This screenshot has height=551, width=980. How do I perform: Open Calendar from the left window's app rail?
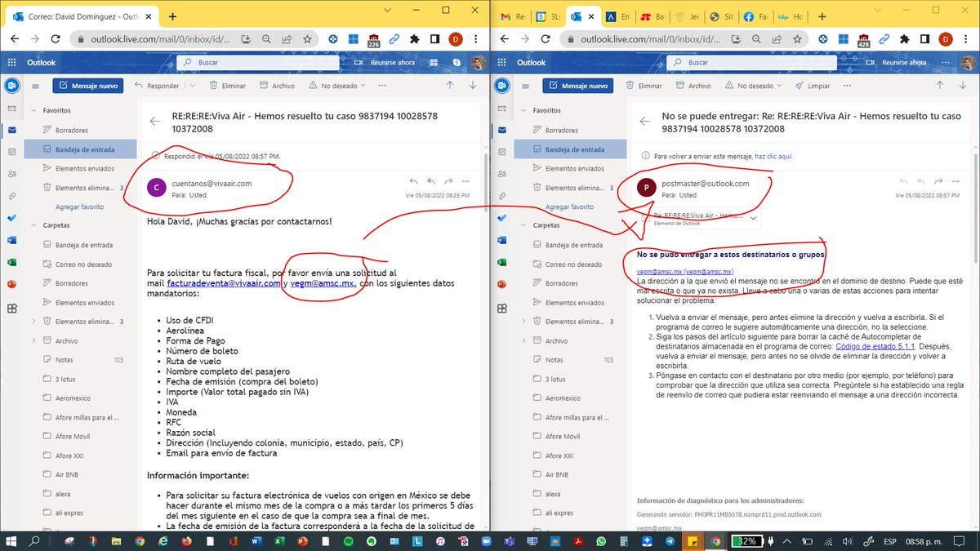tap(11, 152)
